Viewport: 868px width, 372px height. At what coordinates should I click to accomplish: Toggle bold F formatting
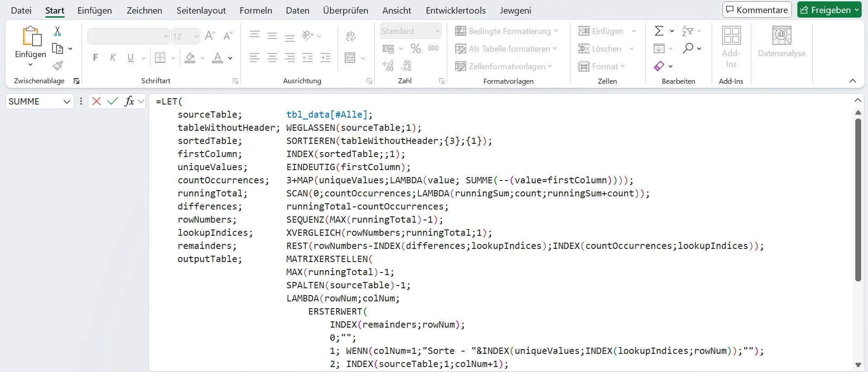point(95,57)
